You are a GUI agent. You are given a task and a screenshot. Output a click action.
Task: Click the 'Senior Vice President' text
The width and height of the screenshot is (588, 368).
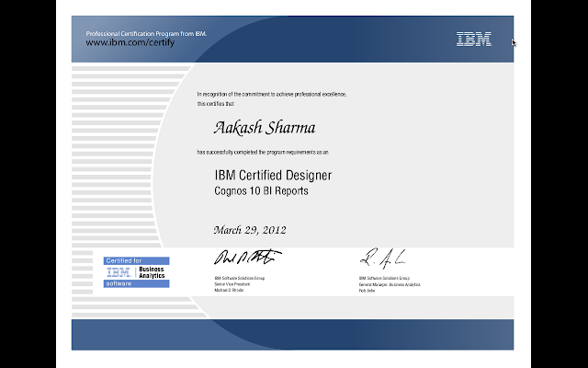232,284
